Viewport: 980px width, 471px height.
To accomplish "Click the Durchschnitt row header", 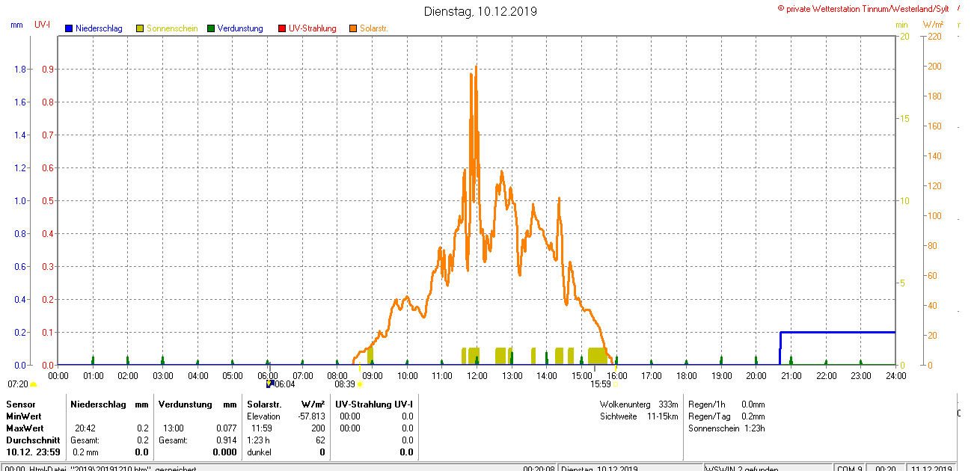I will click(x=33, y=440).
